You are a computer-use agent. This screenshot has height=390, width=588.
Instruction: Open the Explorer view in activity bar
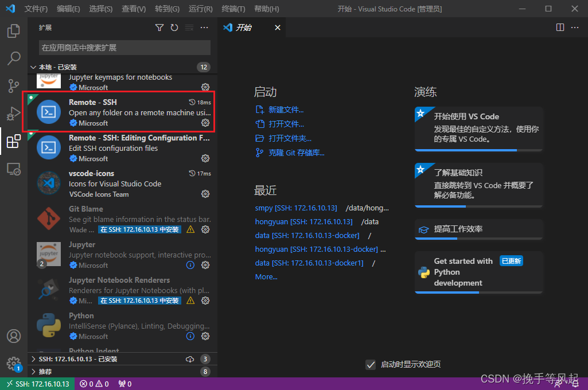pos(14,31)
